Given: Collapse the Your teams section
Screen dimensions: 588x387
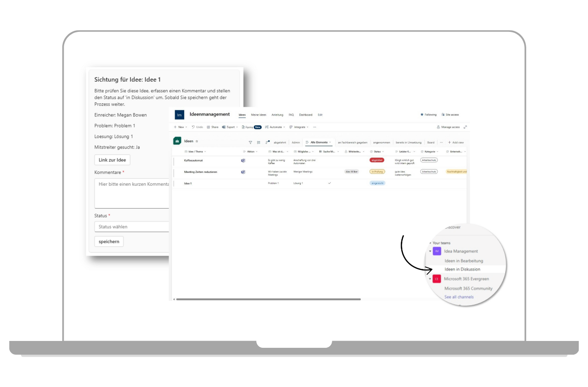Looking at the screenshot, I should tap(430, 243).
